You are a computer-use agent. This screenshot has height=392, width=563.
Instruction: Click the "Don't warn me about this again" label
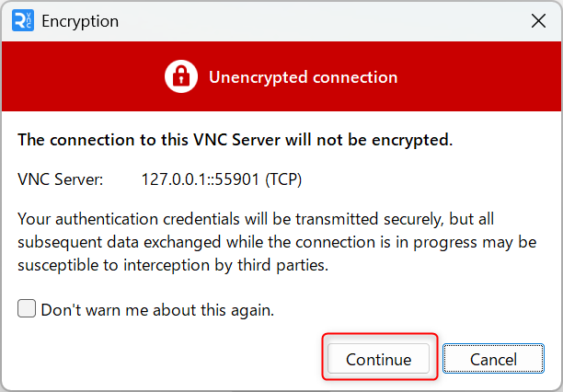coord(157,310)
